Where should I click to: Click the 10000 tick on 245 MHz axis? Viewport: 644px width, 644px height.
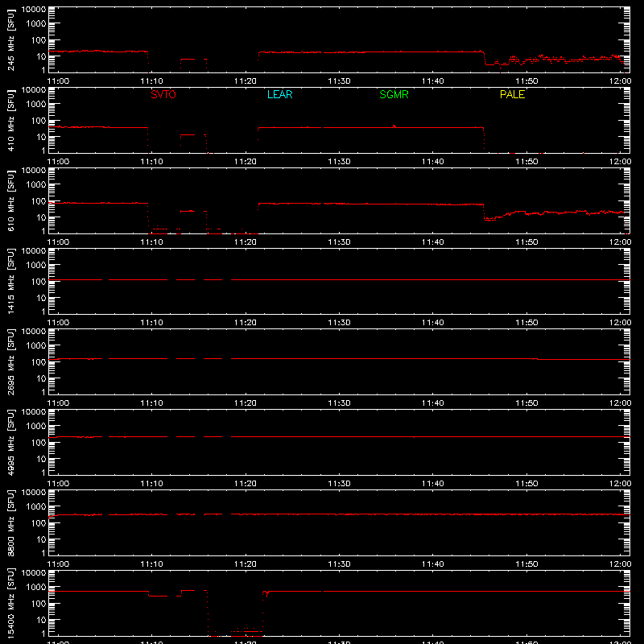pos(34,10)
